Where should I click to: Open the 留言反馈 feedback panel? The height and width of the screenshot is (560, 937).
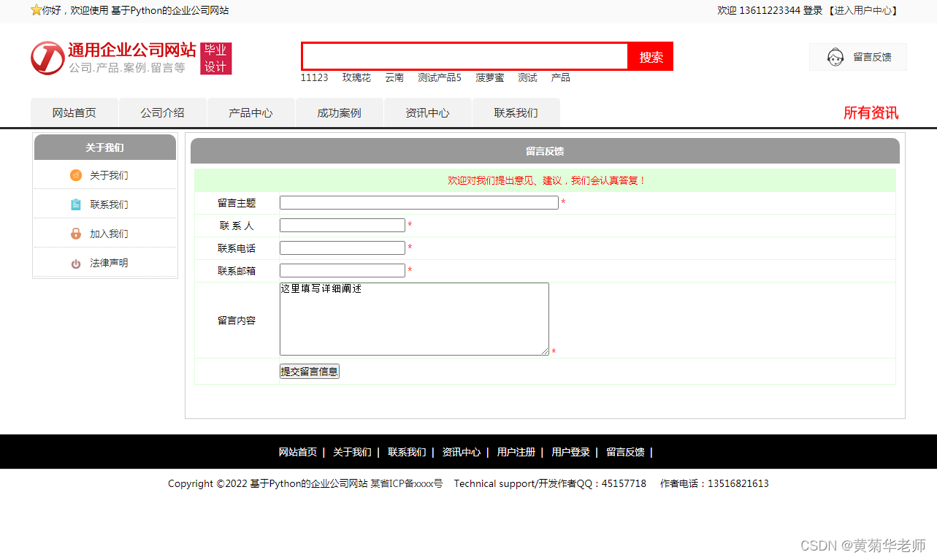871,57
